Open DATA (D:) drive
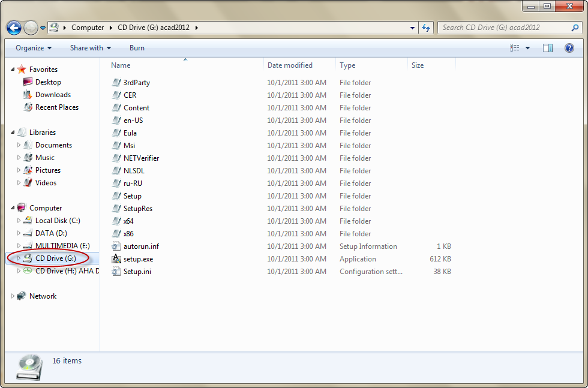588x388 pixels. [x=51, y=233]
